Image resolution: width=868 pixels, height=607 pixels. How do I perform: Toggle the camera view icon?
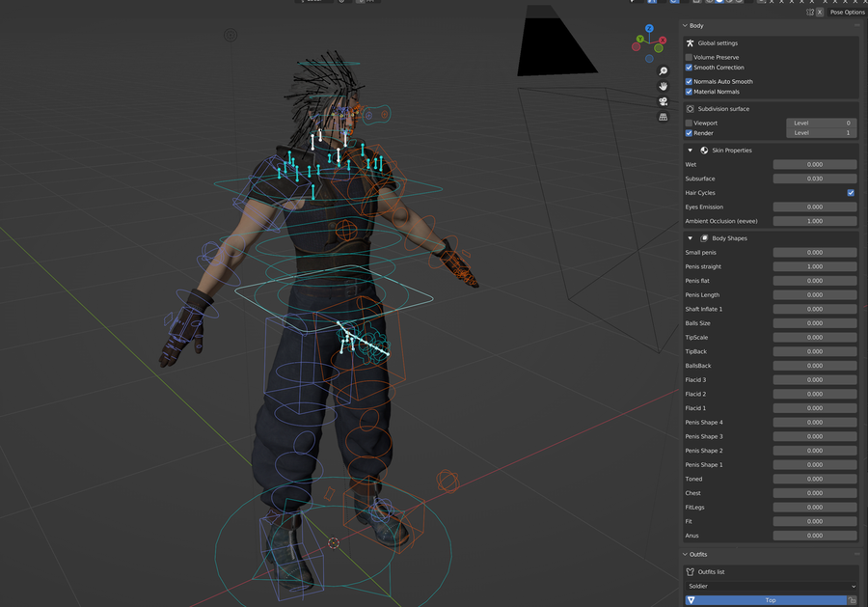coord(663,101)
